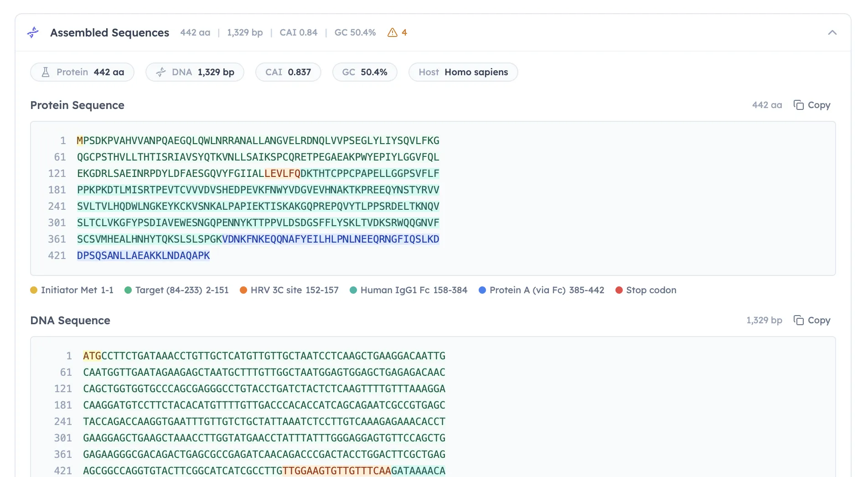Image resolution: width=868 pixels, height=477 pixels.
Task: Click the Human IgG1 Fc 158-384 legend label
Action: click(x=414, y=290)
